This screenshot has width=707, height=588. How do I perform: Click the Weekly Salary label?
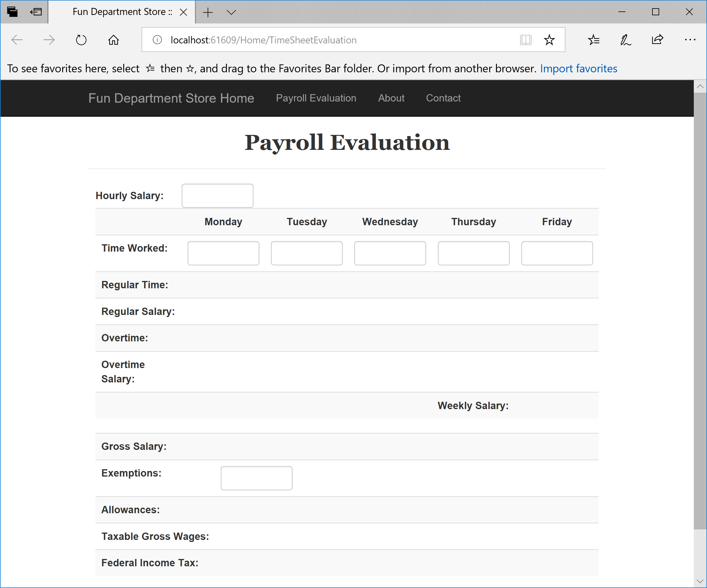pyautogui.click(x=473, y=406)
